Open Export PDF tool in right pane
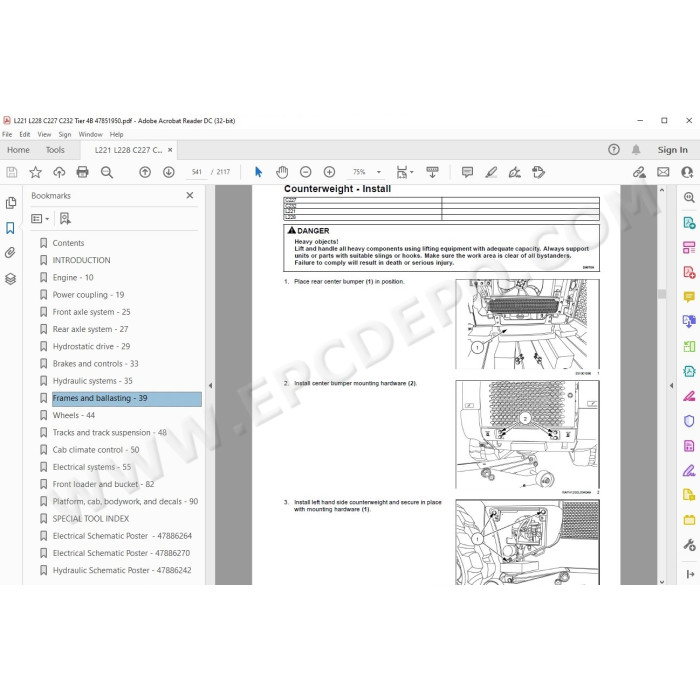Image resolution: width=700 pixels, height=700 pixels. tap(689, 222)
